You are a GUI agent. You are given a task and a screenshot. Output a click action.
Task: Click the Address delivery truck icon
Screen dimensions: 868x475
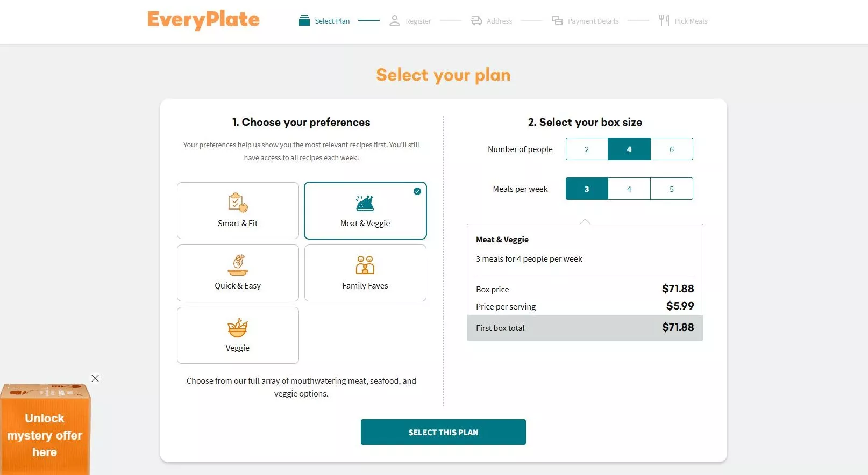coord(476,20)
